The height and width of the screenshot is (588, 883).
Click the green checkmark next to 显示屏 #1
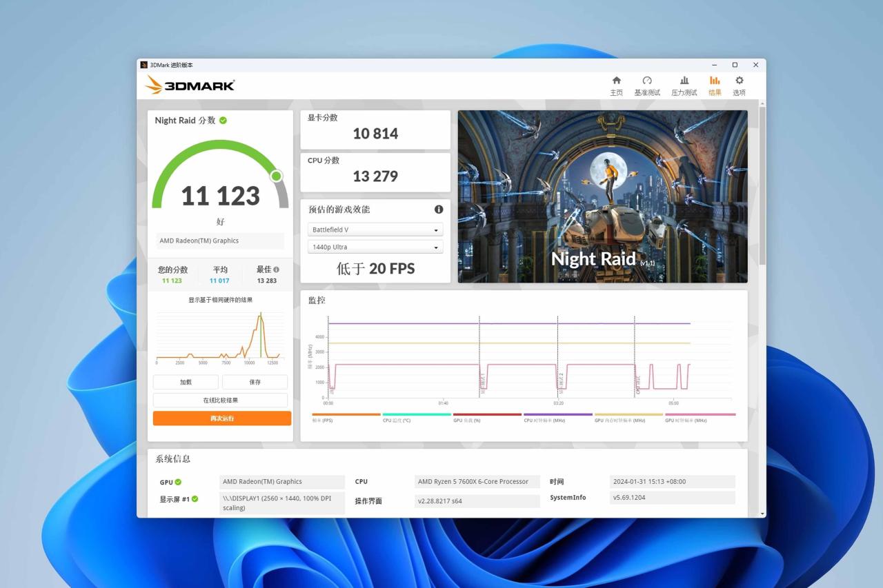pos(195,498)
